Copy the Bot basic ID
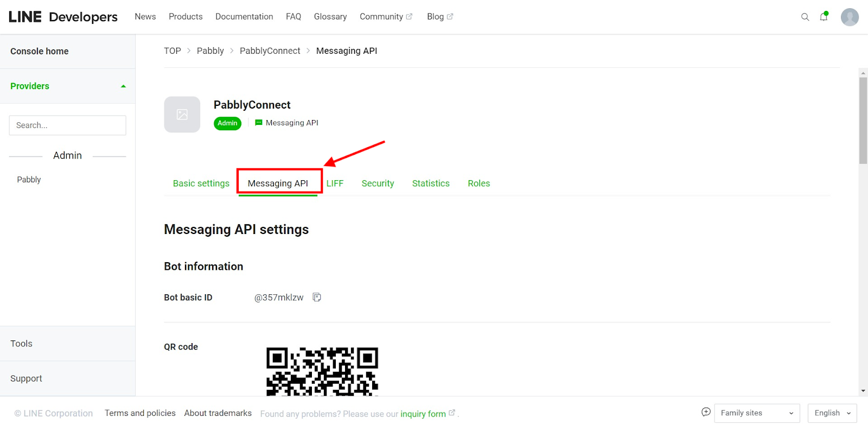Viewport: 868px width, 430px height. coord(317,298)
